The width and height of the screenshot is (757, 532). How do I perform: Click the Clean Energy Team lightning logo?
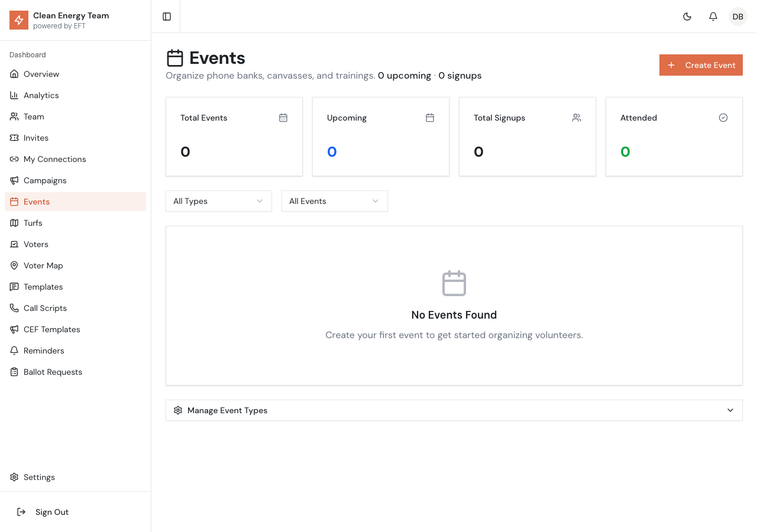tap(19, 20)
